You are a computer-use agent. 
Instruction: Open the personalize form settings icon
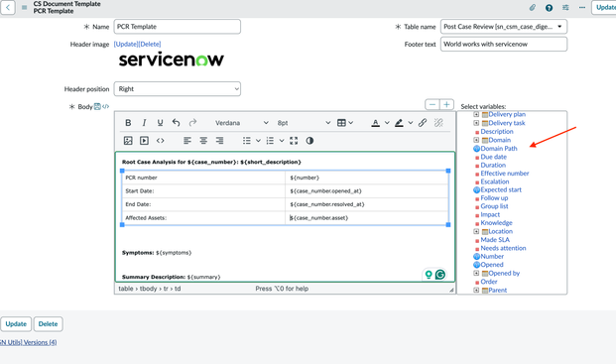pos(565,8)
